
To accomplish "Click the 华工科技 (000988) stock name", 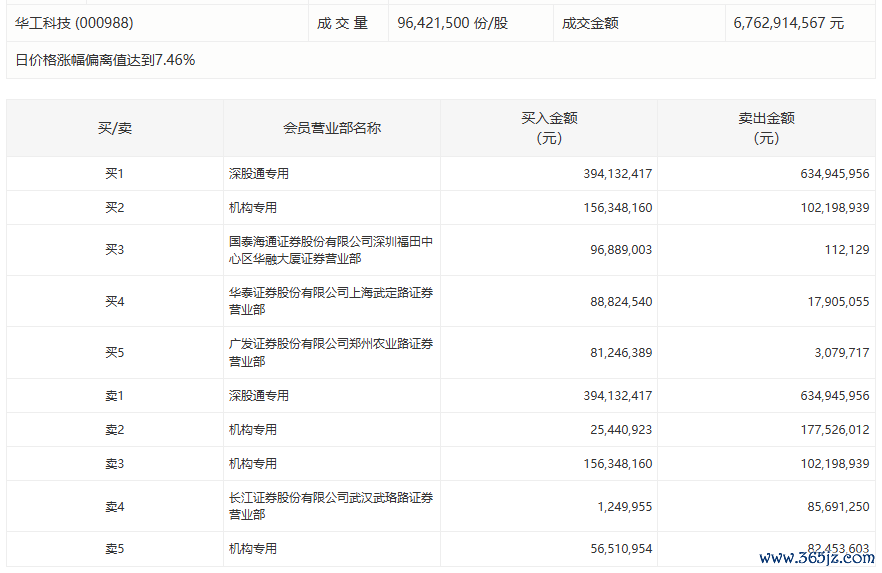I will point(74,22).
